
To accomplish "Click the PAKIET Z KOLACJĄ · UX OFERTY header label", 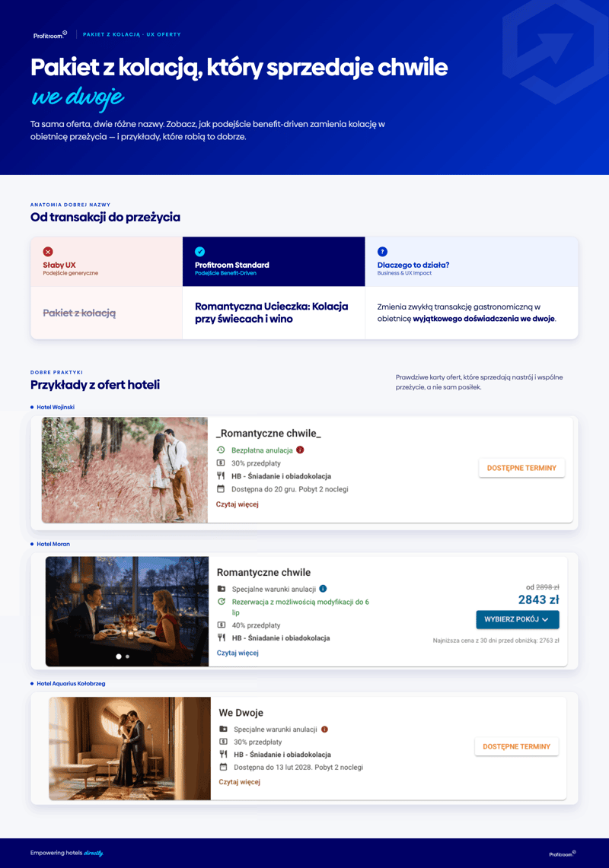I will coord(132,34).
